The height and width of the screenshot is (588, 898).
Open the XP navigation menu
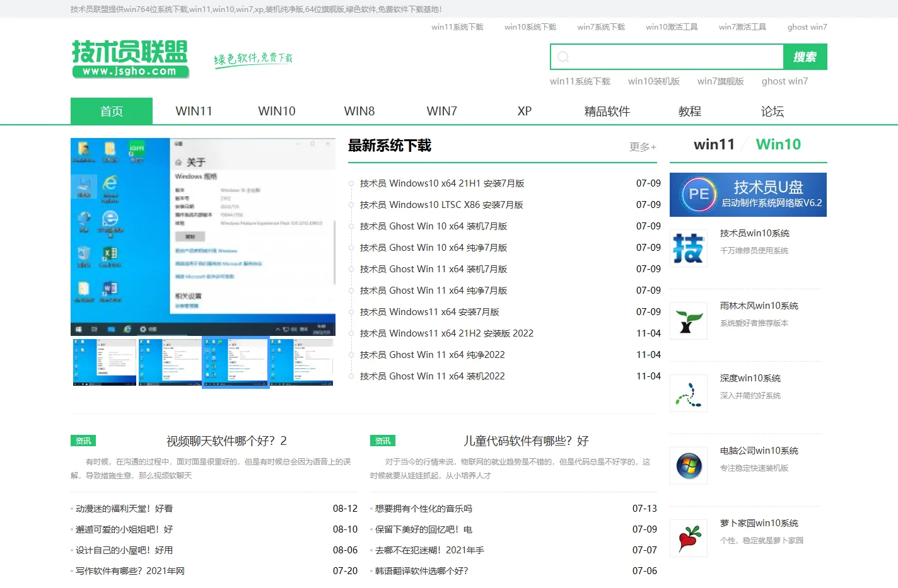[525, 111]
